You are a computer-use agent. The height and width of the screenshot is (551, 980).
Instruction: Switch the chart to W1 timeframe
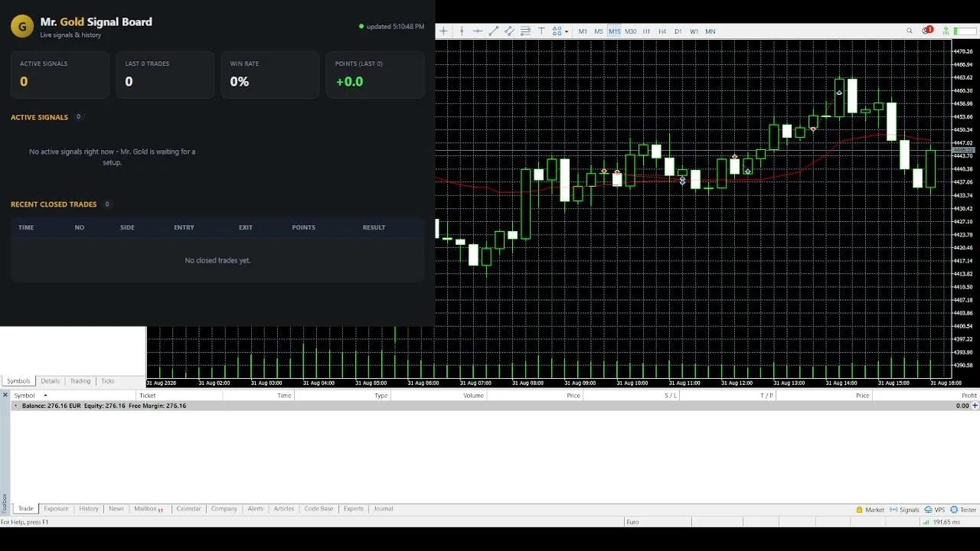tap(694, 31)
